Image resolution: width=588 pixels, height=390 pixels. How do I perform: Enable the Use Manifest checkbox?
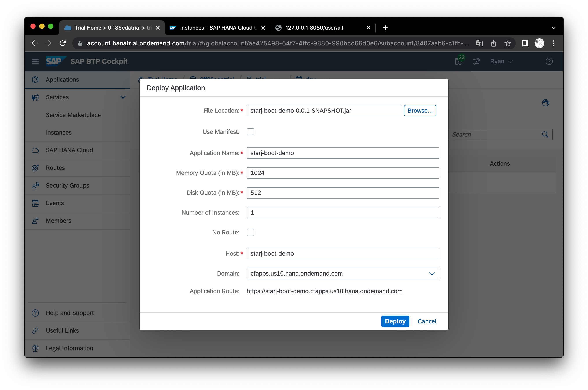click(251, 132)
